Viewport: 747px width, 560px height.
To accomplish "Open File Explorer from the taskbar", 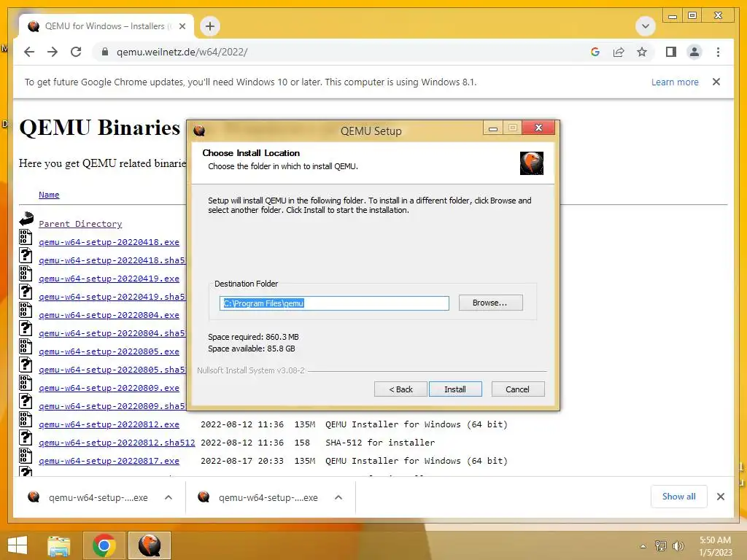I will click(x=58, y=545).
